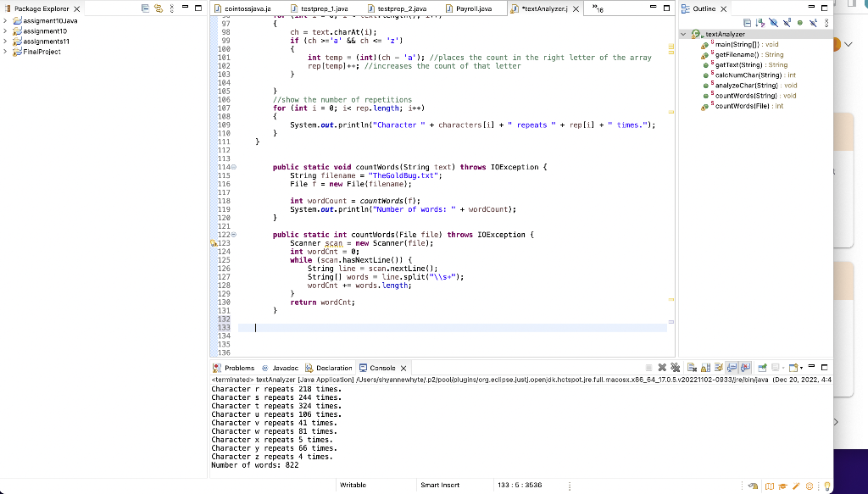This screenshot has width=868, height=494.
Task: Click Link with Editor in Package Explorer
Action: click(158, 6)
